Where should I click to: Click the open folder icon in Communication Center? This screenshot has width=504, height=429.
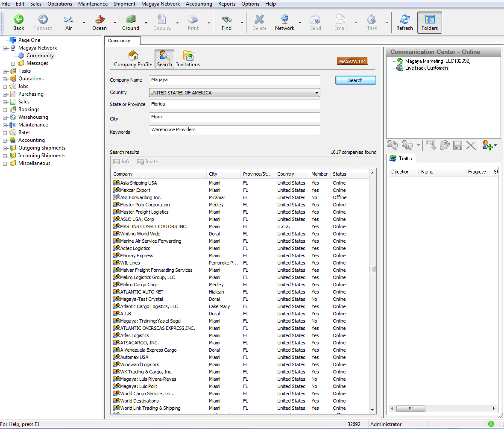click(x=445, y=145)
